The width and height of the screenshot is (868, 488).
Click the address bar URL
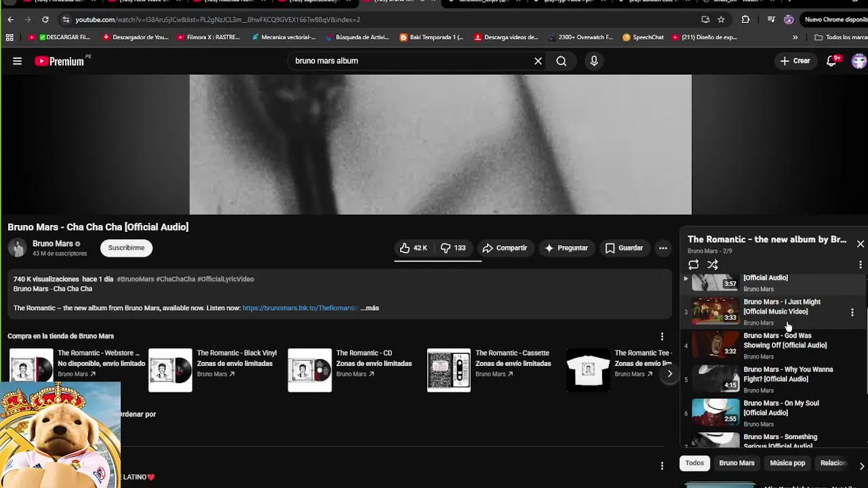[218, 20]
